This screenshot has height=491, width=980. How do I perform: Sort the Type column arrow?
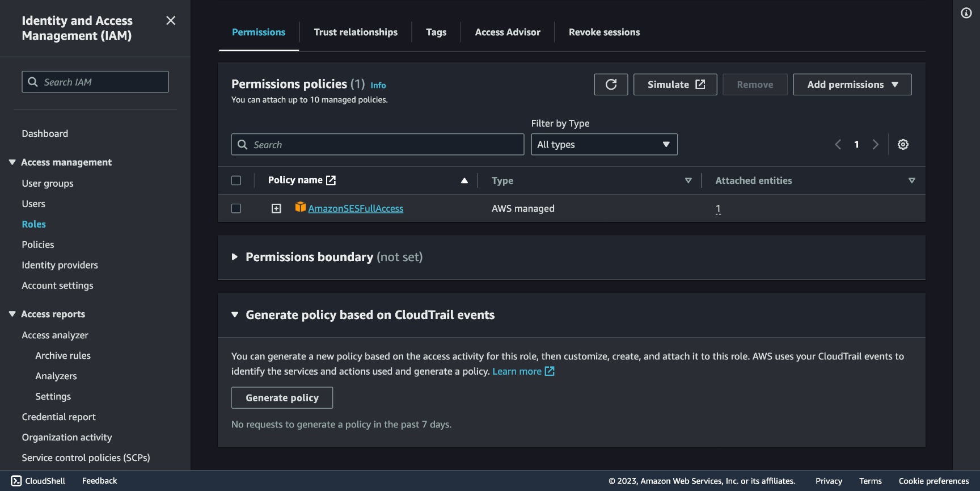point(688,181)
